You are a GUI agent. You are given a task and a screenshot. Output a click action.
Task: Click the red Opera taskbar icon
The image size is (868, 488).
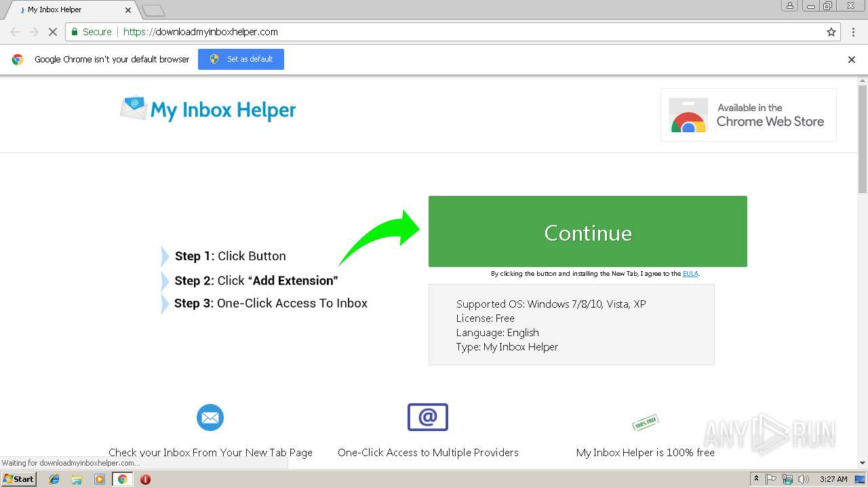(x=145, y=479)
